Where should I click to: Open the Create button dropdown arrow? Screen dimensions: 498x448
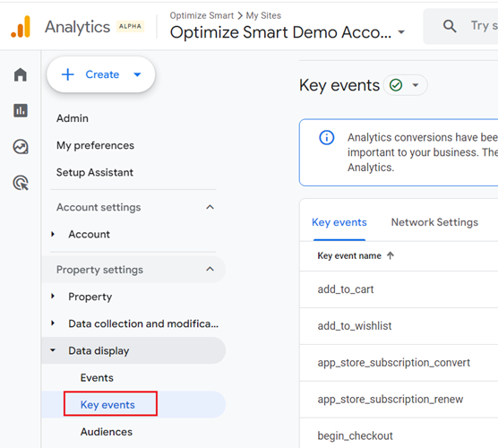coord(137,74)
